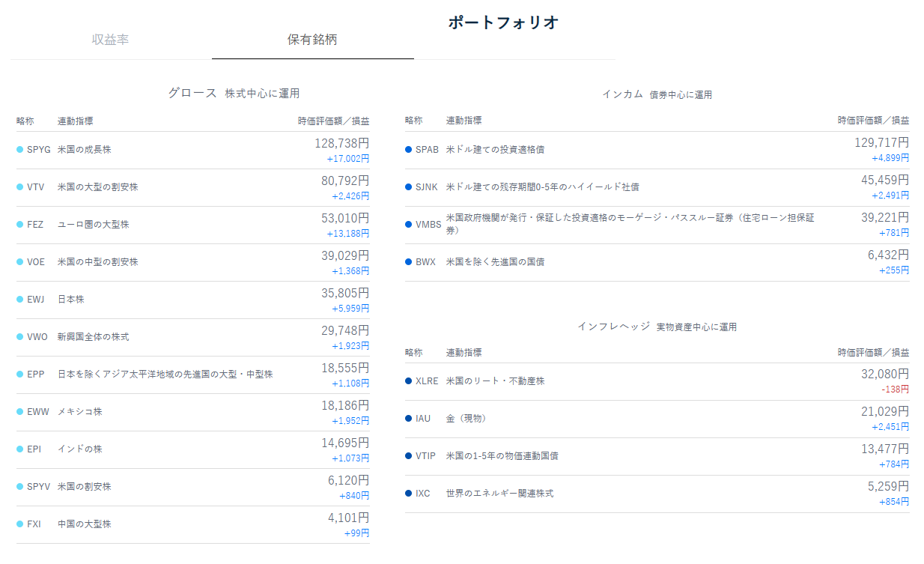Click the light-blue dot beside SPYG
This screenshot has width=924, height=564.
pos(20,149)
